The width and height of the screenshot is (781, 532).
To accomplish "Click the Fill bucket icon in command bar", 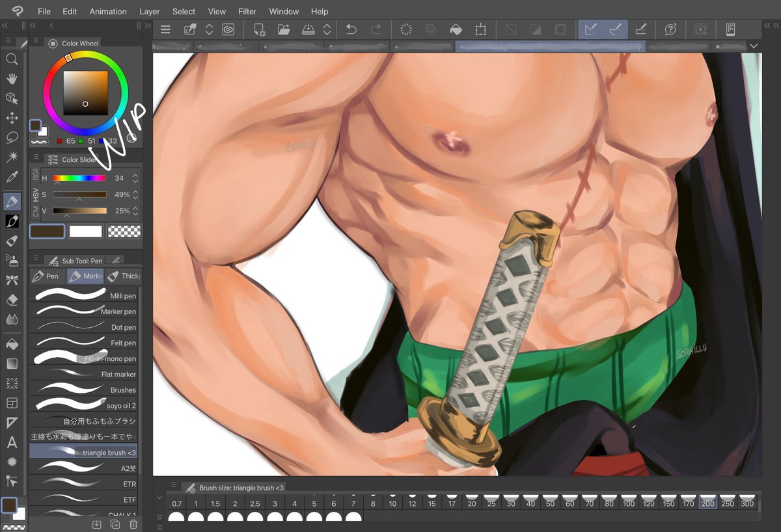I will (456, 29).
